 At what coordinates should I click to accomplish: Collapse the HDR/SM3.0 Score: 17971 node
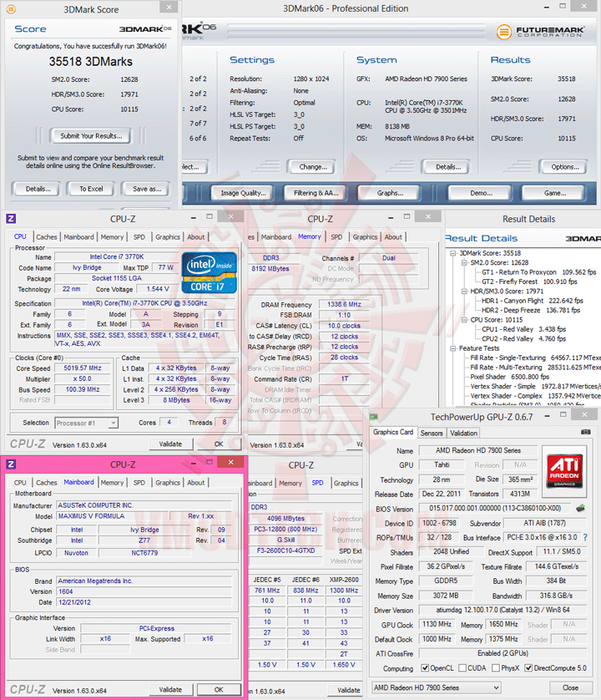pos(464,291)
